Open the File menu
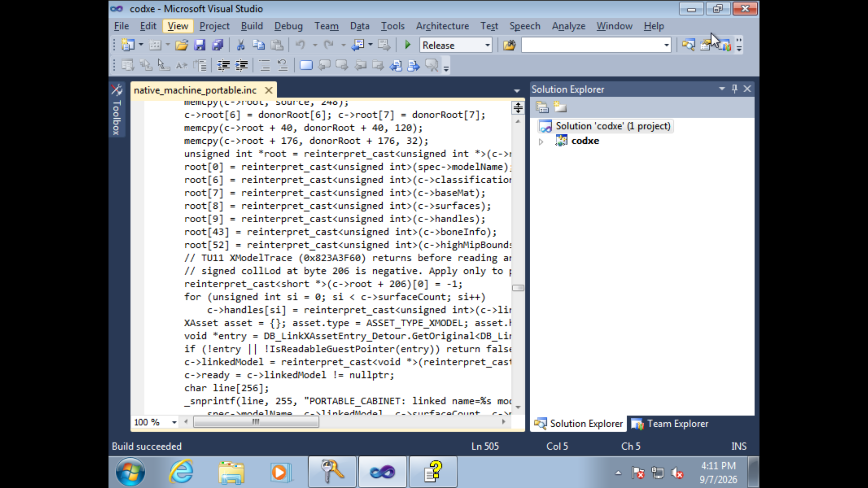The height and width of the screenshot is (488, 868). pyautogui.click(x=121, y=26)
